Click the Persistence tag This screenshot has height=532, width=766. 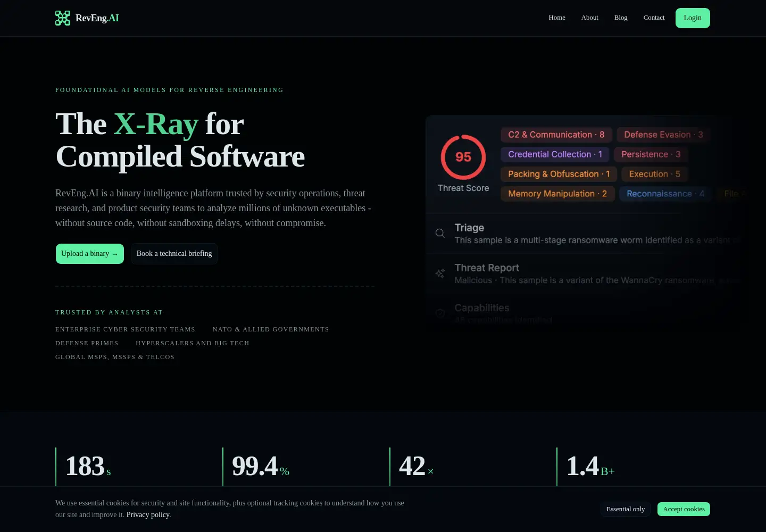(651, 154)
